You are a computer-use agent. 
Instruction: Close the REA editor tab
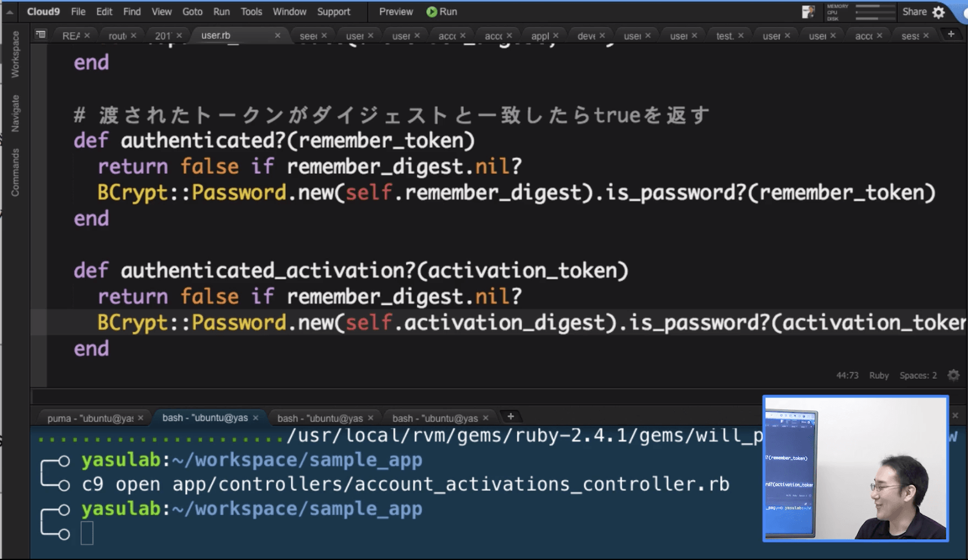tap(87, 35)
